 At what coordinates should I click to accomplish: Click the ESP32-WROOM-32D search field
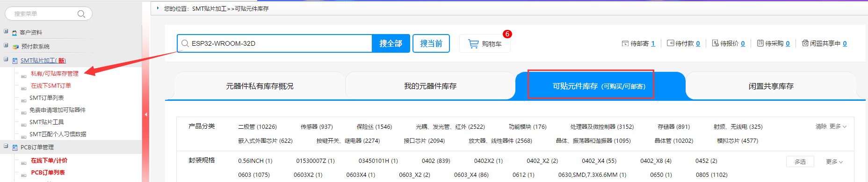[x=275, y=43]
